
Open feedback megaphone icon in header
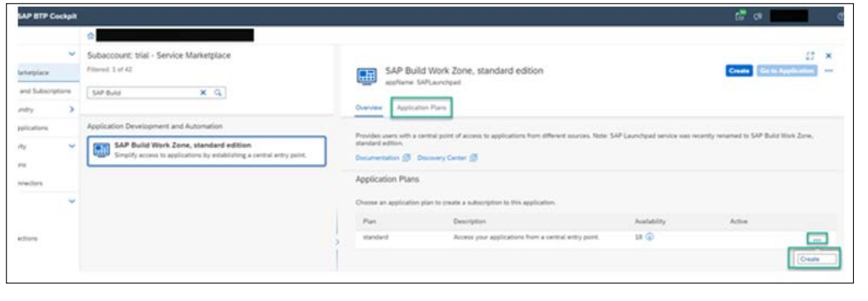(x=757, y=16)
